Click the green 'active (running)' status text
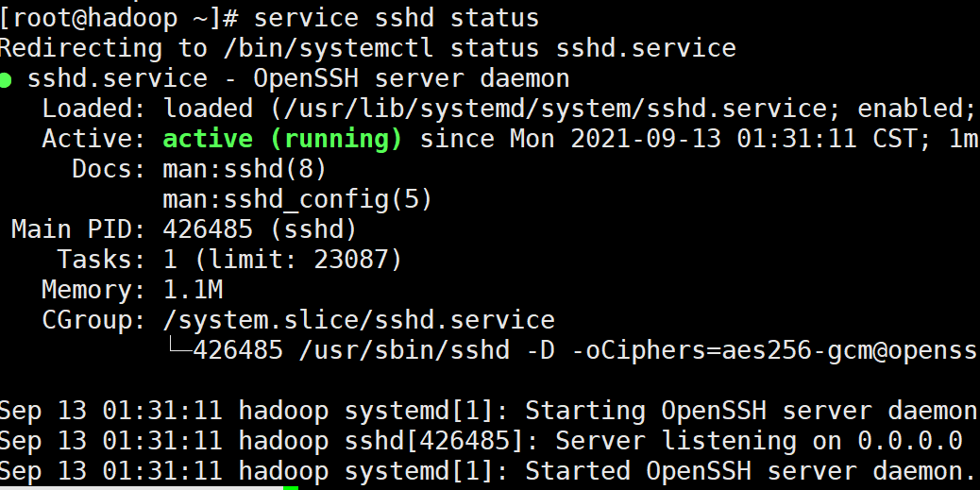 click(282, 140)
